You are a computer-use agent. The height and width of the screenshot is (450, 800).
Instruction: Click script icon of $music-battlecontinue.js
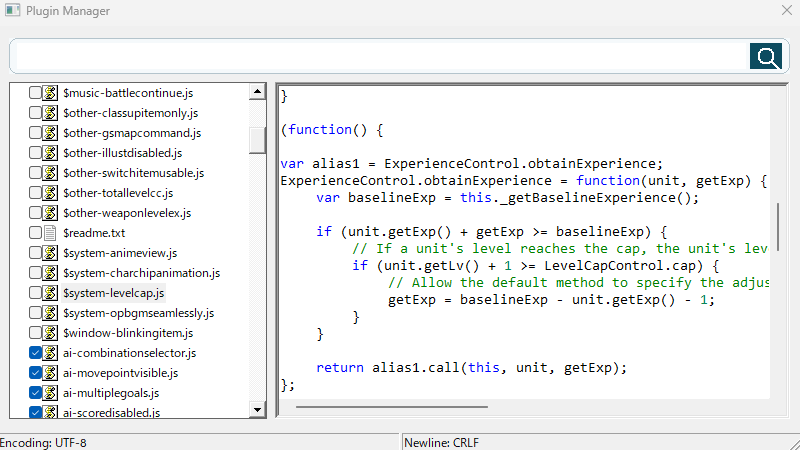coord(50,92)
